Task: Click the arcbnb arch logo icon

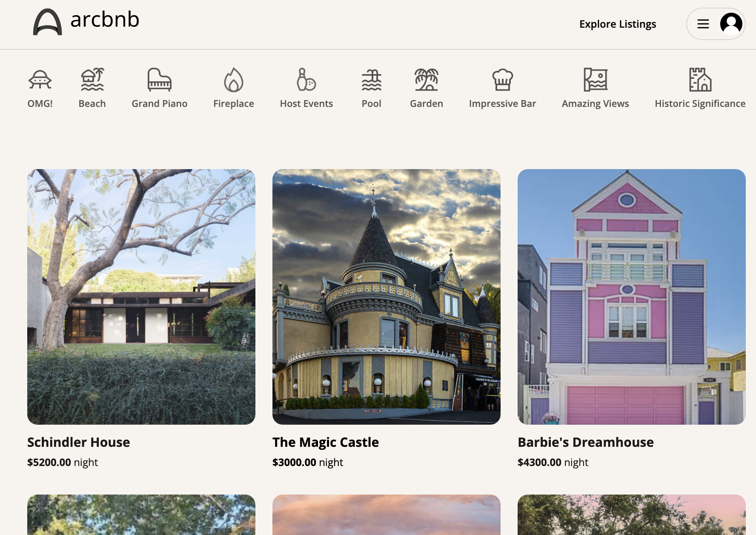Action: click(x=48, y=22)
